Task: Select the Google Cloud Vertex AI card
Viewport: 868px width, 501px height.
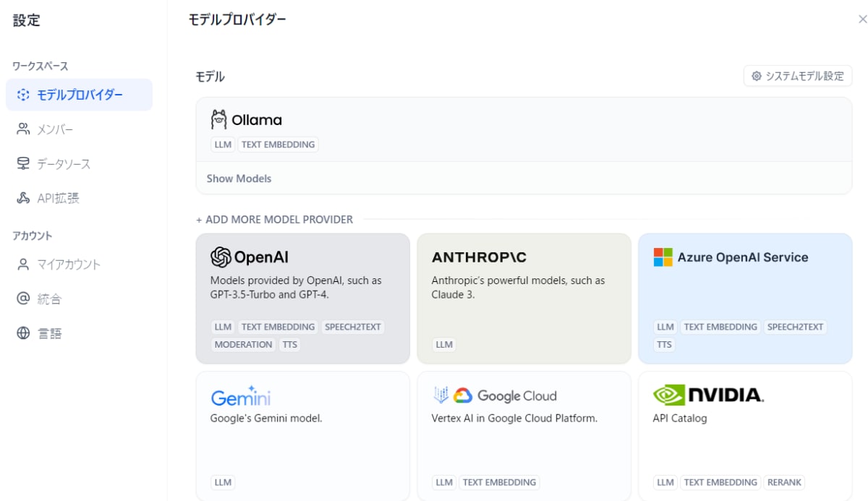Action: click(524, 436)
